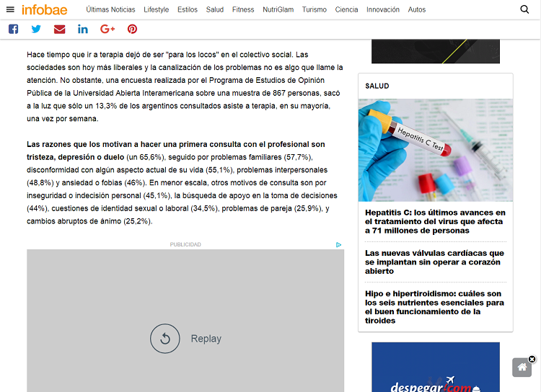Open Últimas Noticias menu item
This screenshot has width=541, height=392.
point(110,9)
